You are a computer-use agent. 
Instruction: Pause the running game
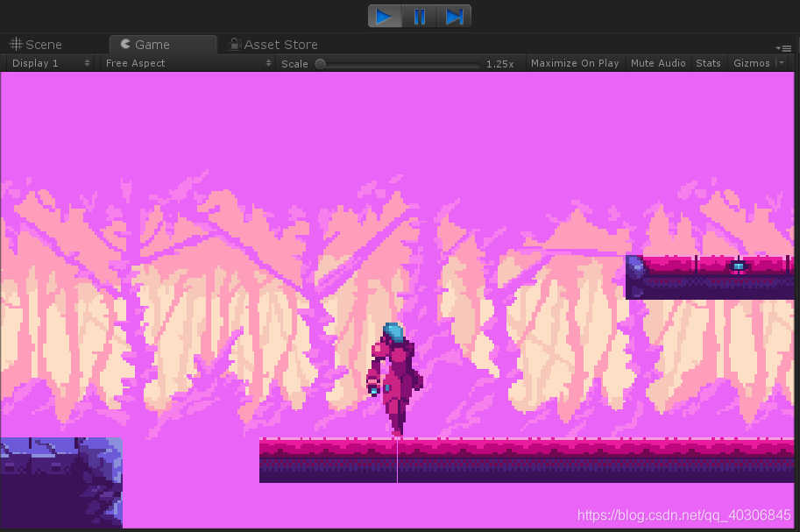coord(419,16)
